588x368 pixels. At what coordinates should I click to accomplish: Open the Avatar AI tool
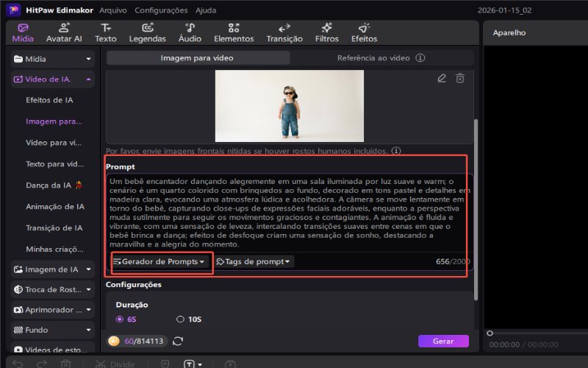click(x=64, y=32)
